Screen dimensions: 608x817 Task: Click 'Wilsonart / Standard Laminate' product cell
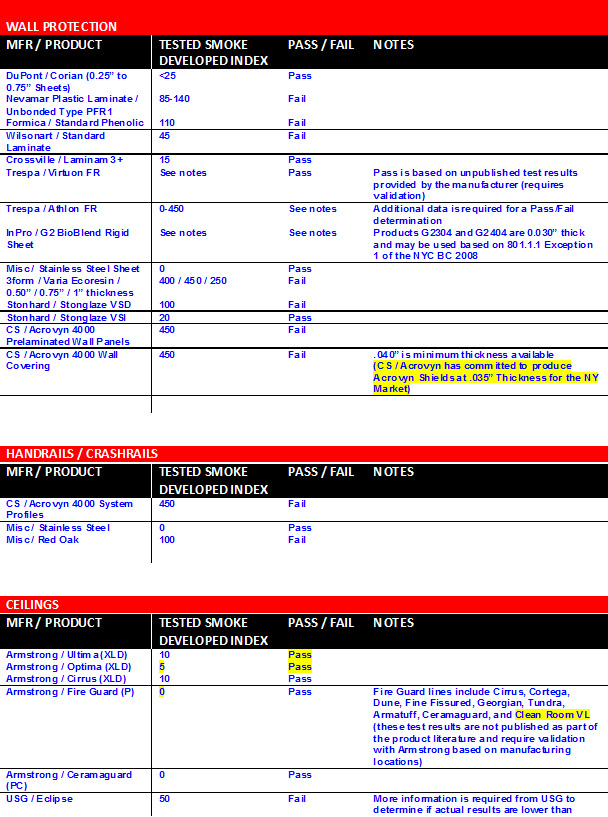55,142
